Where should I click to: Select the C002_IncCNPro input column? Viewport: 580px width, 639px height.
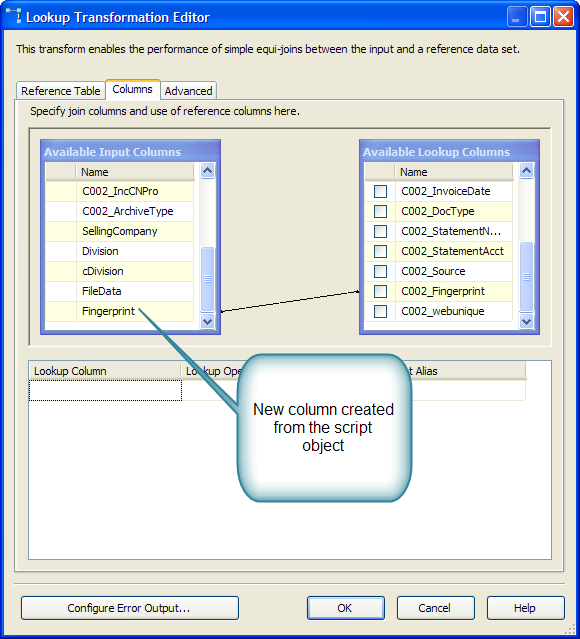pos(119,191)
